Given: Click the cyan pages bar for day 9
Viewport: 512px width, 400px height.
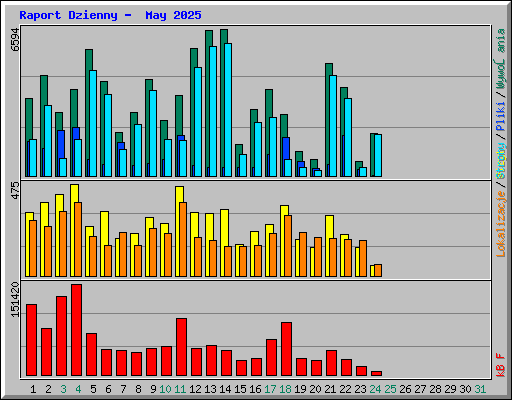Looking at the screenshot, I should point(153,133).
